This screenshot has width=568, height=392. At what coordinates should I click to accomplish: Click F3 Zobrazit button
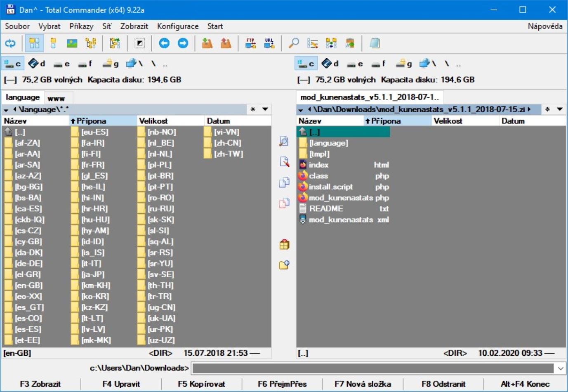coord(40,384)
